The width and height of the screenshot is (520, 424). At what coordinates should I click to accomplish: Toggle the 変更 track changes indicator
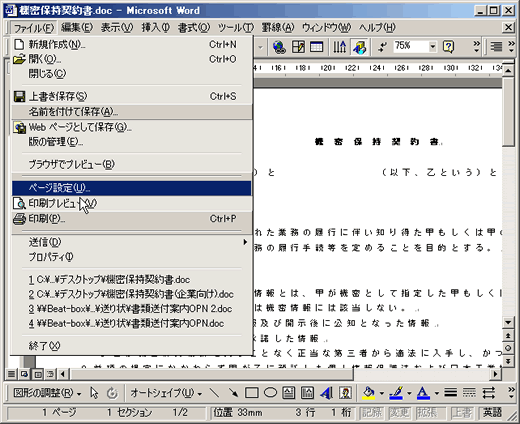click(399, 413)
